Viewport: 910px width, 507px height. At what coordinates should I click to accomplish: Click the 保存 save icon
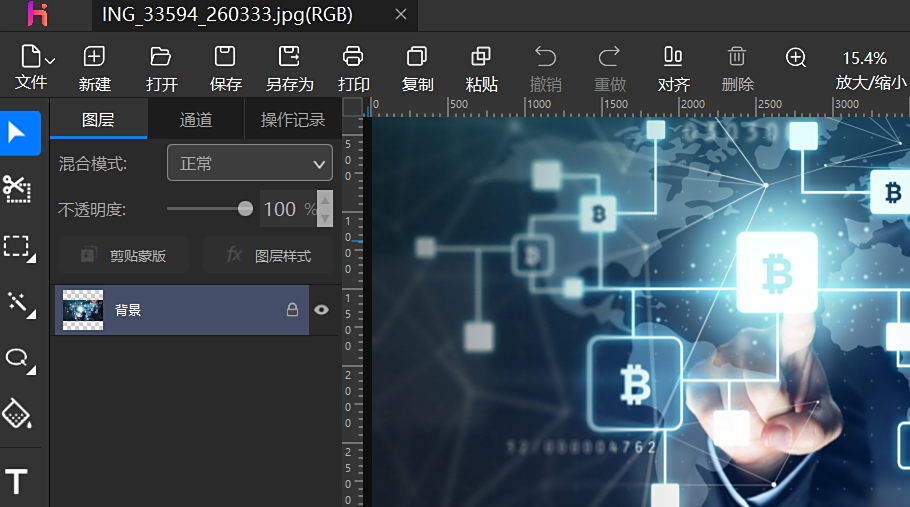[x=225, y=57]
